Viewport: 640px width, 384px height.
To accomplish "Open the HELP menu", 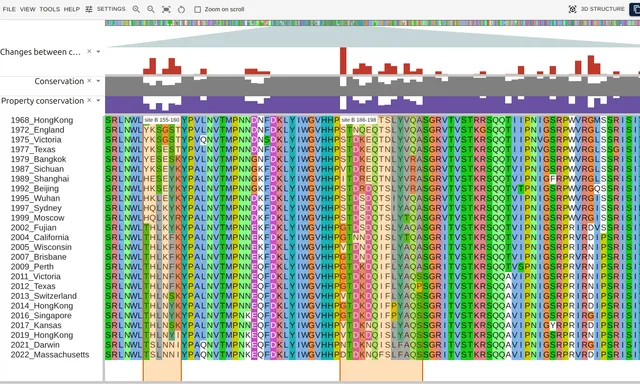I will (72, 9).
